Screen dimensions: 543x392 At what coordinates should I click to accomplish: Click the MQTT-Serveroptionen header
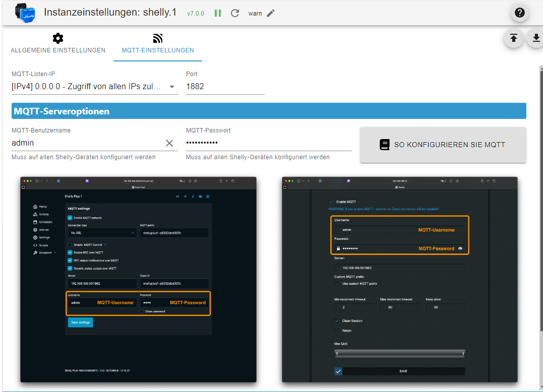(x=269, y=111)
